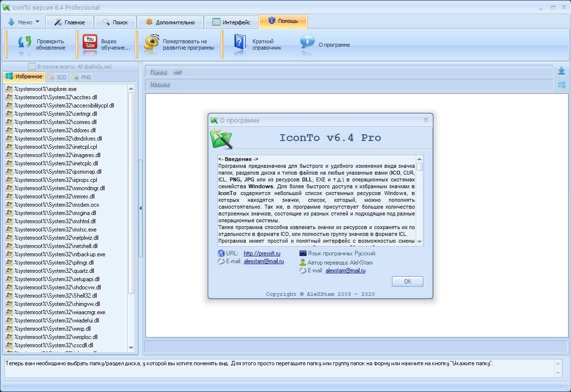Open the http://presoft.ru link

tap(262, 253)
